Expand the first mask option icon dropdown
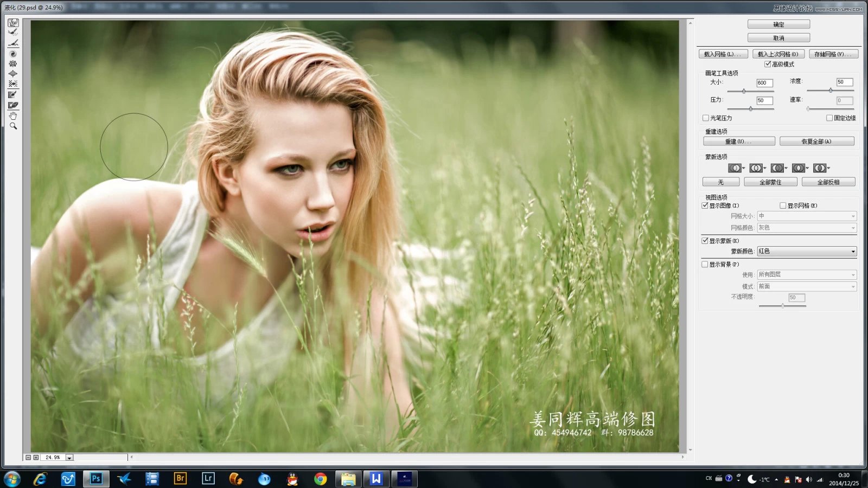The width and height of the screenshot is (868, 488). [x=744, y=168]
